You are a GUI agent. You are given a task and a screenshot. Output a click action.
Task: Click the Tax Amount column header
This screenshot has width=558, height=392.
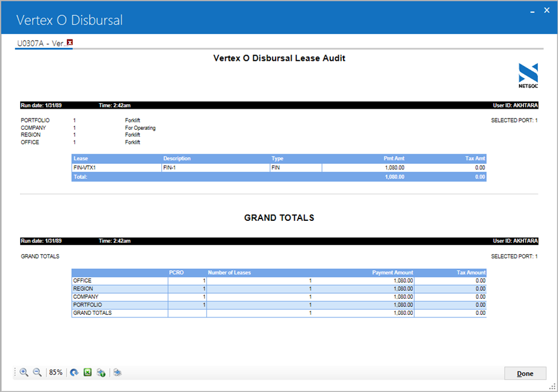[x=471, y=272]
